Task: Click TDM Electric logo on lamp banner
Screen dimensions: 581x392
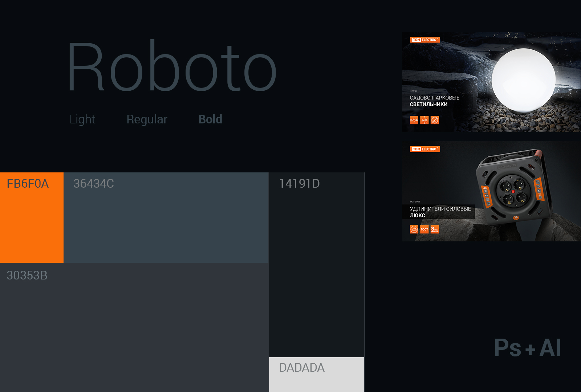Action: click(424, 40)
